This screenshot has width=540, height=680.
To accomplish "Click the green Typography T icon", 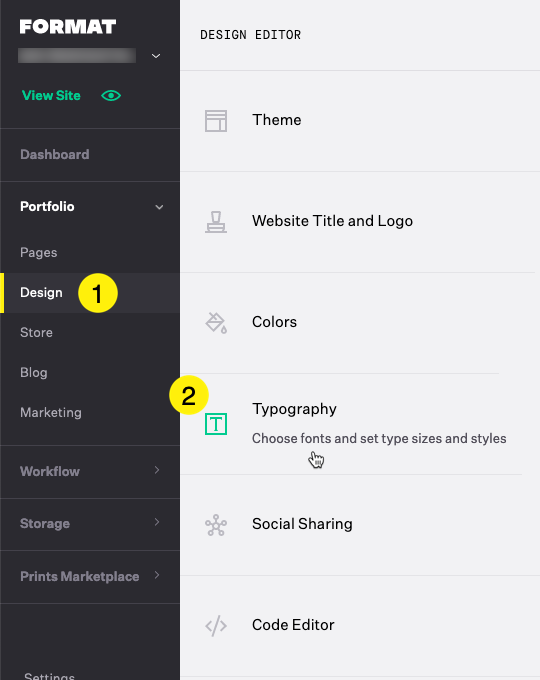I will pos(216,424).
